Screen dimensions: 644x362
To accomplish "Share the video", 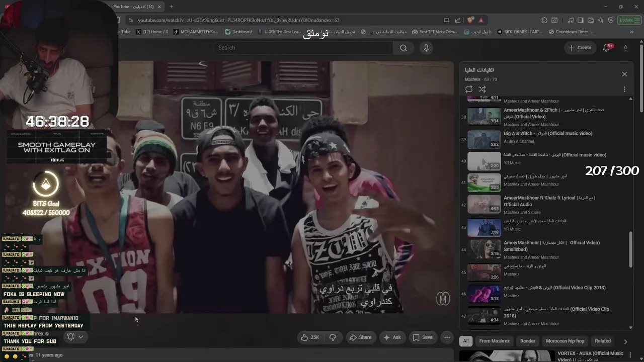I will point(360,337).
